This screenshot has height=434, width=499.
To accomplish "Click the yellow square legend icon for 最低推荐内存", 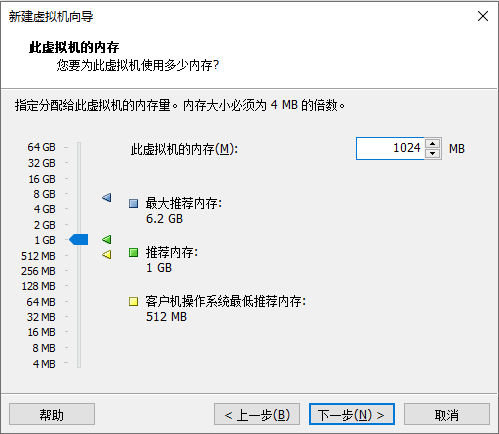I will click(x=133, y=302).
